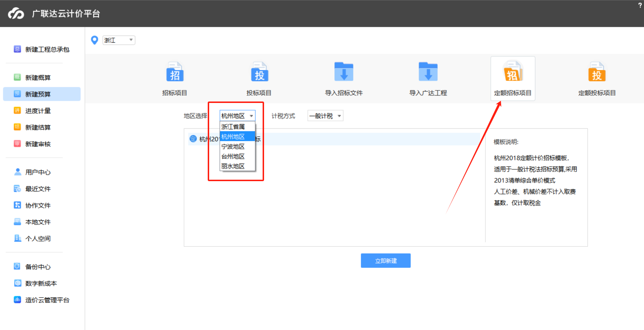This screenshot has width=644, height=330.
Task: Click the 定额投标项目 orange icon
Action: (597, 72)
